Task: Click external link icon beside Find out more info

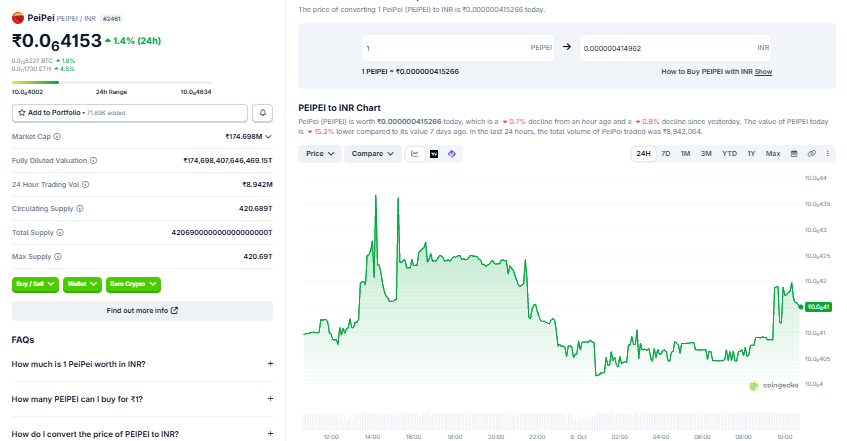Action: [x=174, y=311]
